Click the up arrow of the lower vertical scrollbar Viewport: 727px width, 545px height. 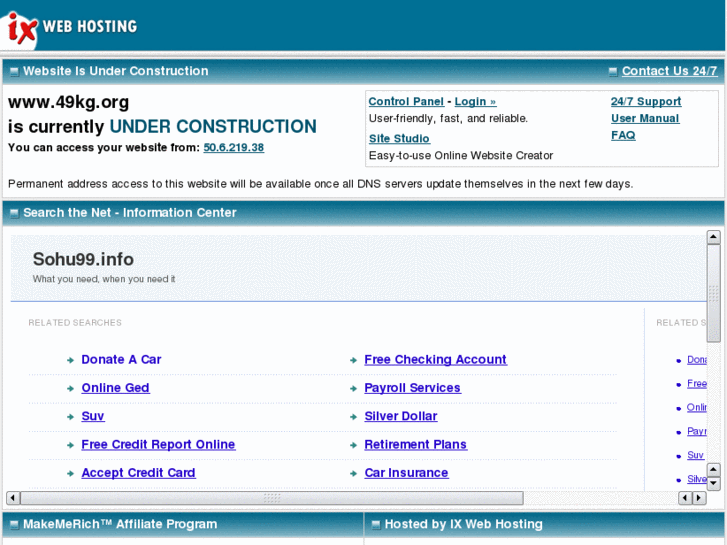click(714, 470)
